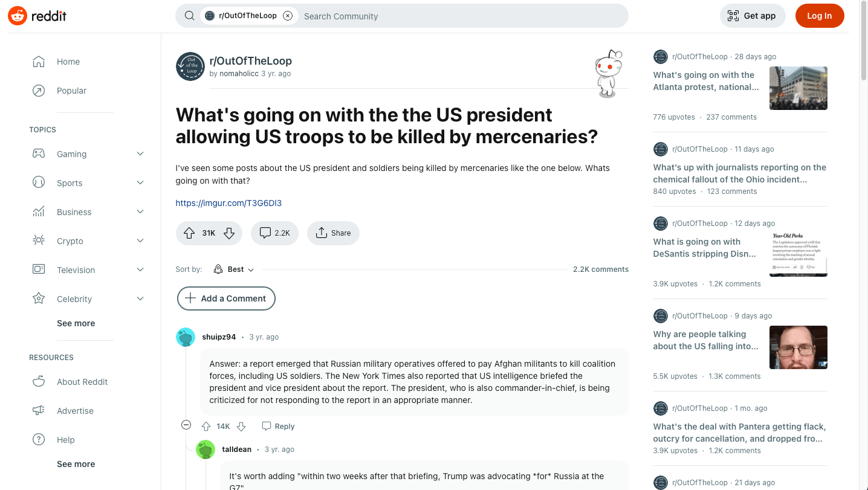Click the Get app QR icon
The image size is (868, 490).
pos(732,16)
